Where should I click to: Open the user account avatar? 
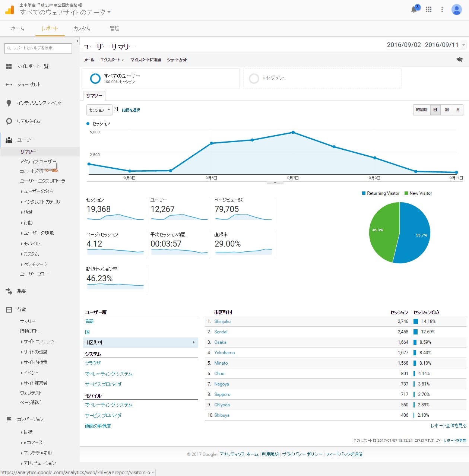[x=457, y=10]
